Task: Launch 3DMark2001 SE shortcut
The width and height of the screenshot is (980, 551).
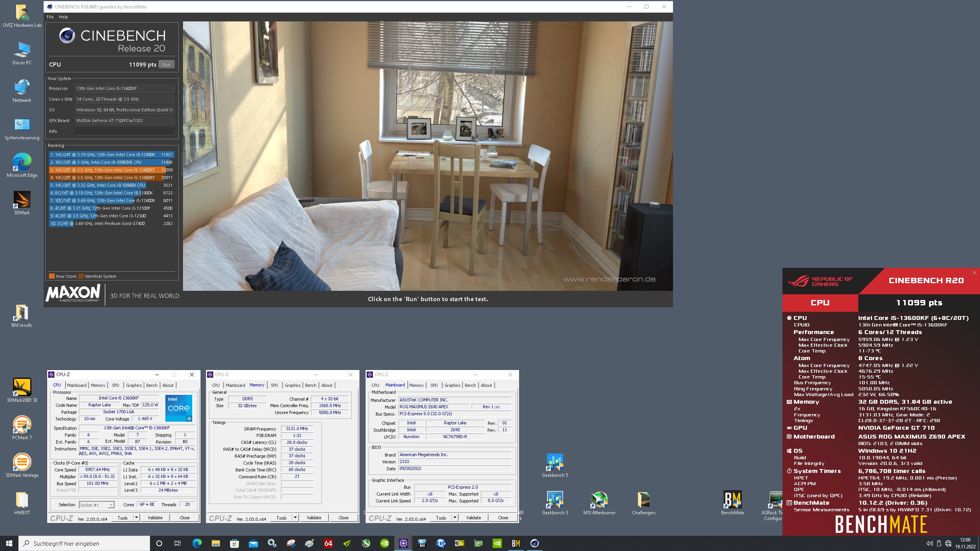Action: [x=22, y=391]
